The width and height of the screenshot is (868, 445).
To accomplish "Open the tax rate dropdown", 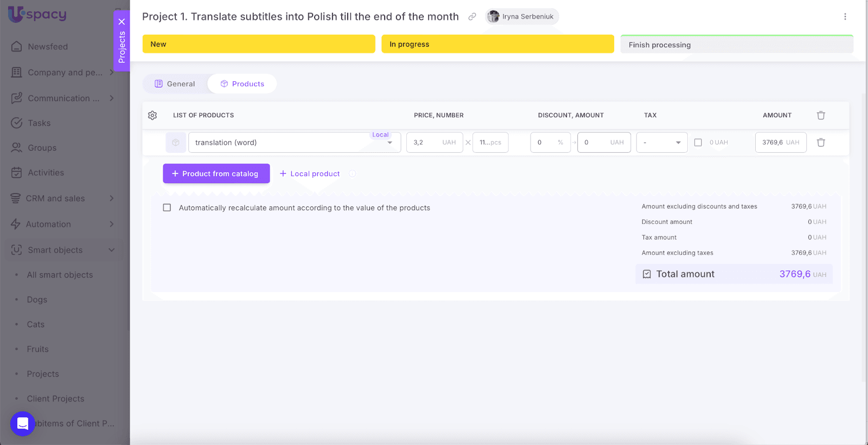I will tap(661, 143).
